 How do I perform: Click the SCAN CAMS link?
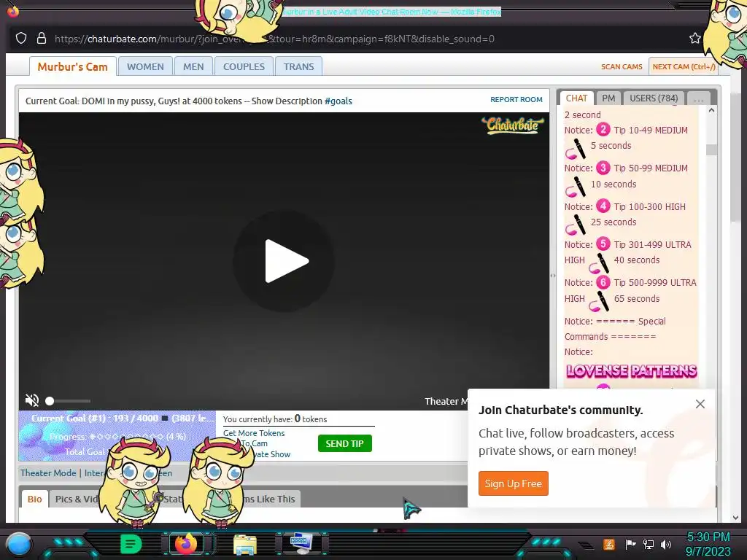622,67
